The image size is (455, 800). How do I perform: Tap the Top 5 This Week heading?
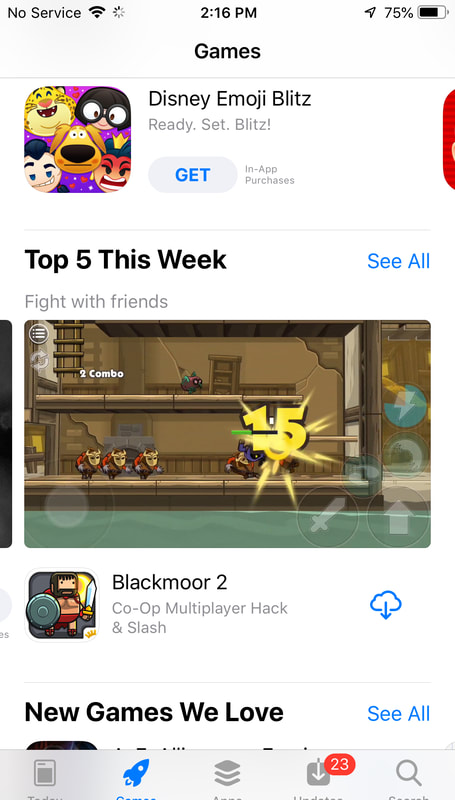[x=125, y=260]
